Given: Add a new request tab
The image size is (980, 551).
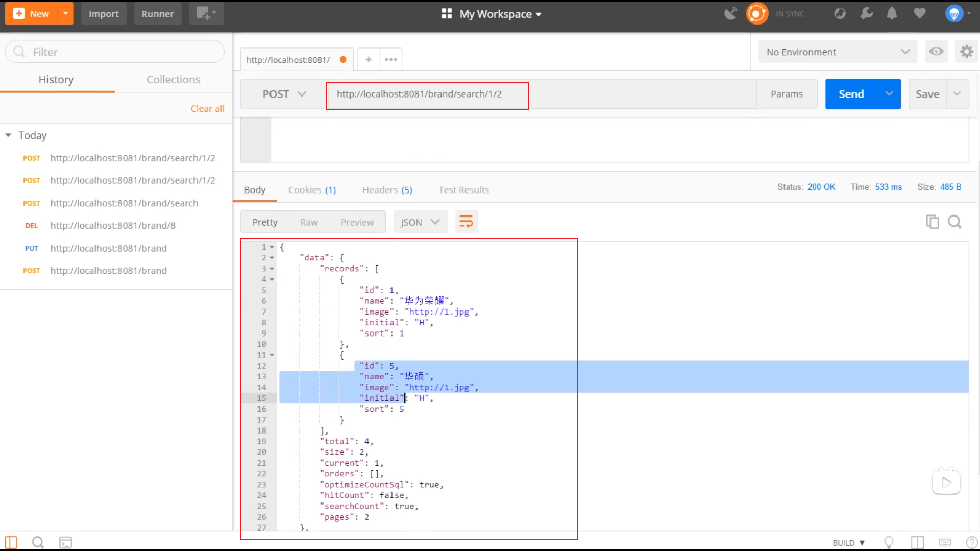Looking at the screenshot, I should tap(368, 59).
